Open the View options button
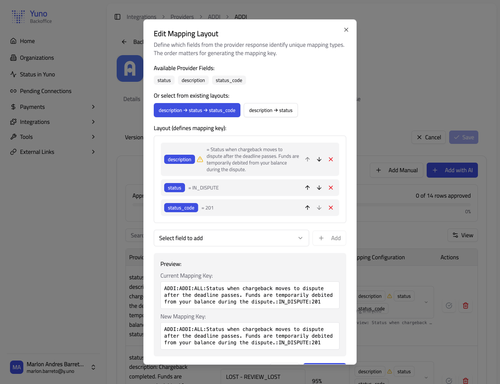 [x=463, y=235]
